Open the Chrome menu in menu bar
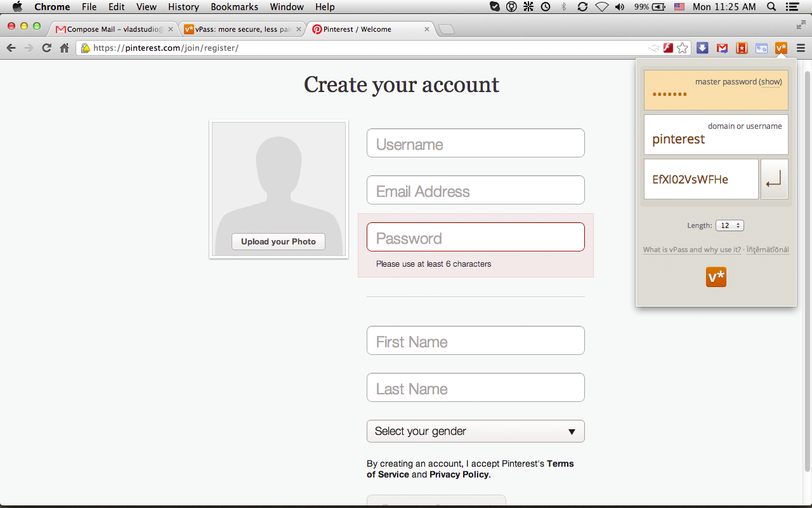 tap(52, 7)
